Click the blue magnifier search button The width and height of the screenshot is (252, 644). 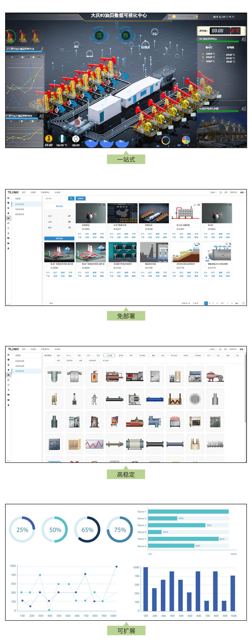pos(71,199)
